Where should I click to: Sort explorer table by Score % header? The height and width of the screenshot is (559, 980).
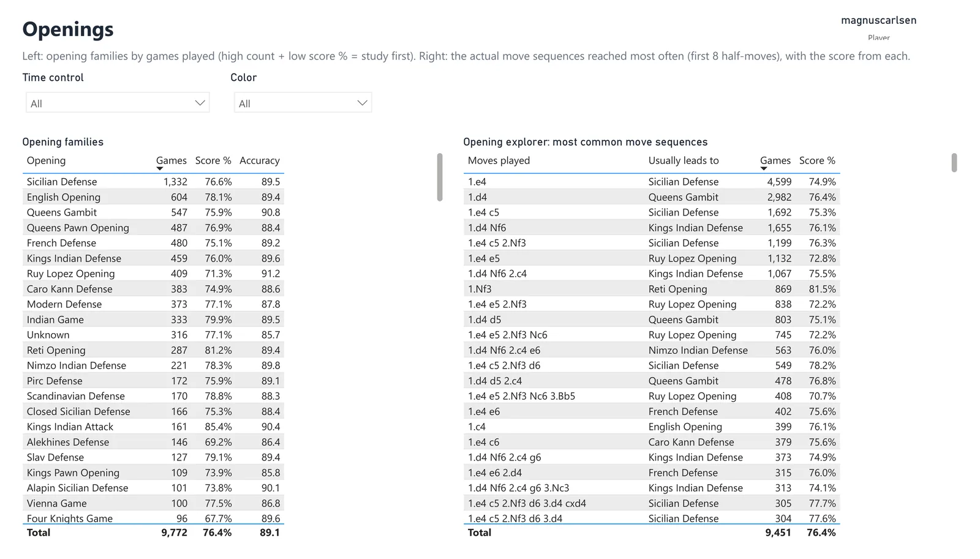tap(817, 160)
